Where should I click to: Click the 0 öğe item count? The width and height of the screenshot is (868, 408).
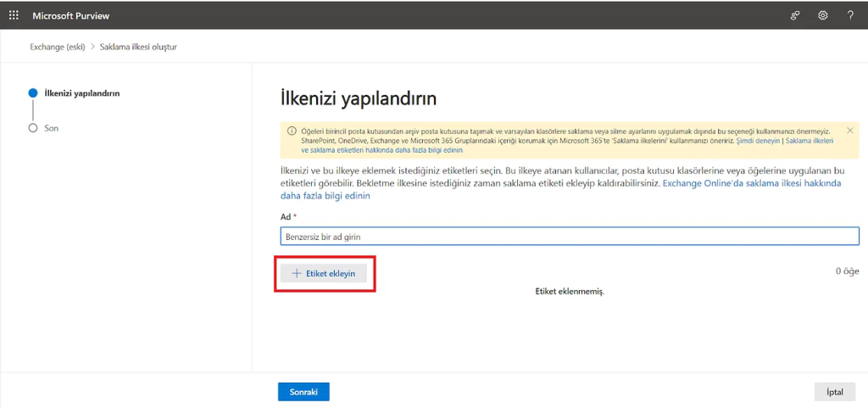coord(847,271)
